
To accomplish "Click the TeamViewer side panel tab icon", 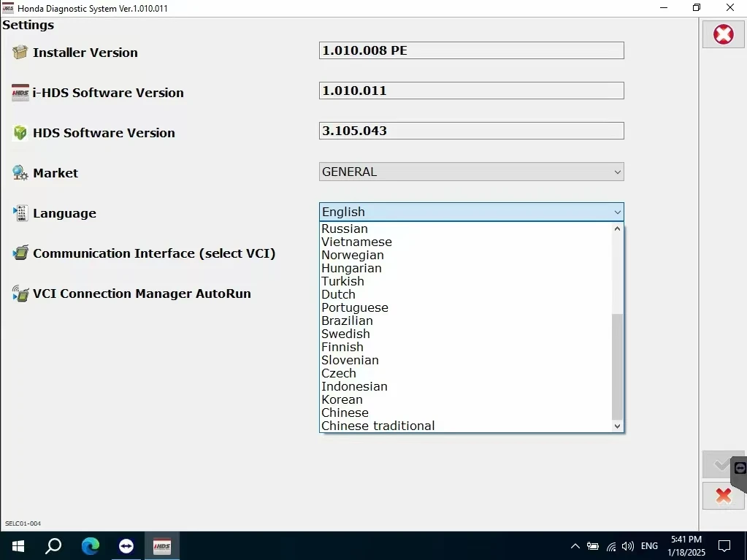I will click(x=740, y=468).
